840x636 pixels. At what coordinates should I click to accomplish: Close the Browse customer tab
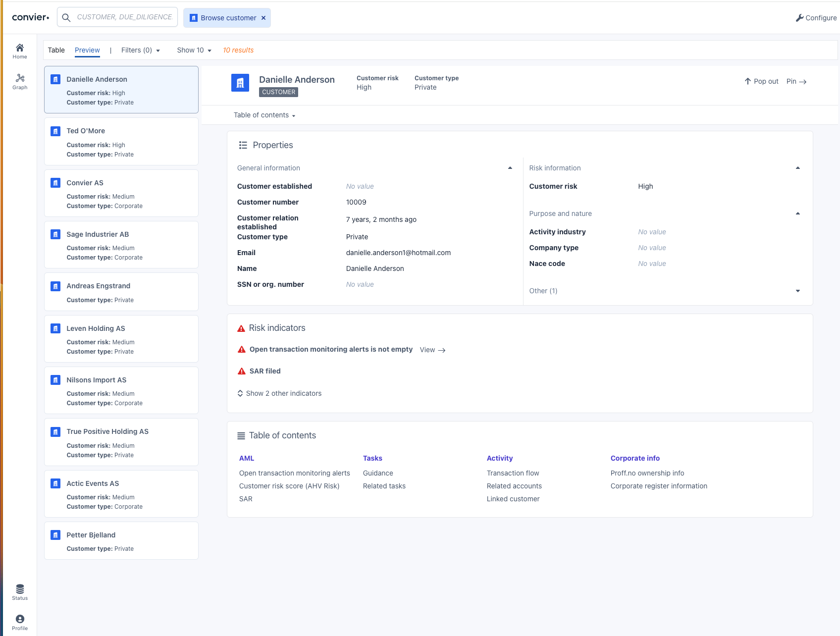(263, 18)
